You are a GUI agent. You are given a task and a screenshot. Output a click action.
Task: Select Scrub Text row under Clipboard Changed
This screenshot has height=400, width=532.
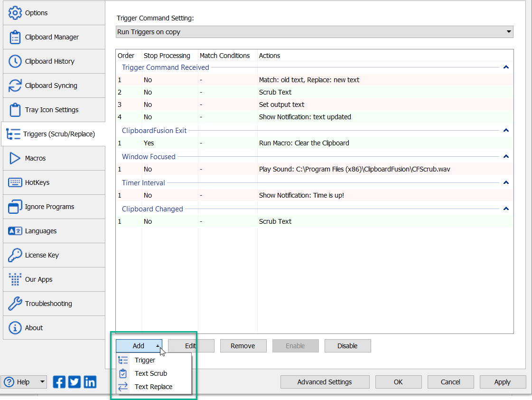point(315,221)
